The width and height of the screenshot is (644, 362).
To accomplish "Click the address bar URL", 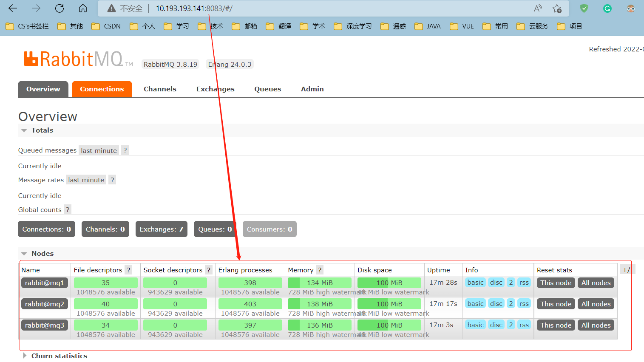I will click(x=194, y=8).
